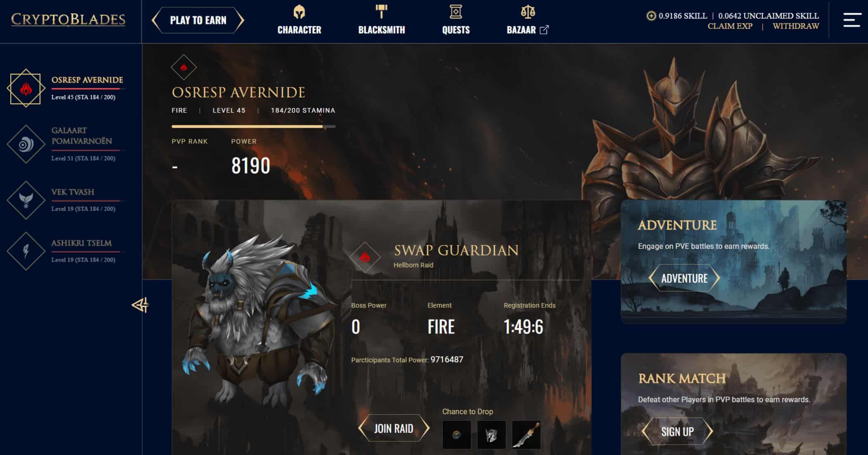Open the Bazaar external link

coord(528,20)
